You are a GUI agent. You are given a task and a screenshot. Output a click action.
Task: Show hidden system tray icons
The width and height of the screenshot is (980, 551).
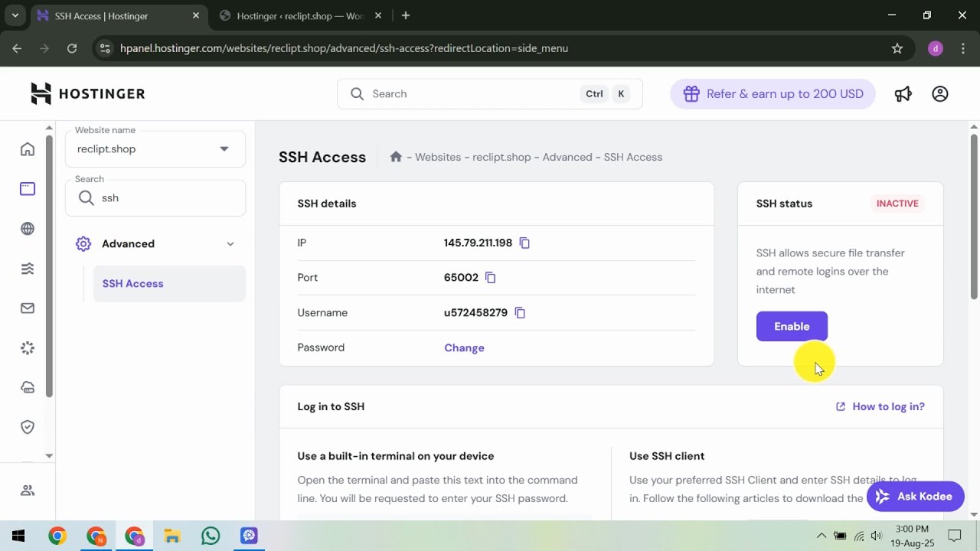[821, 536]
